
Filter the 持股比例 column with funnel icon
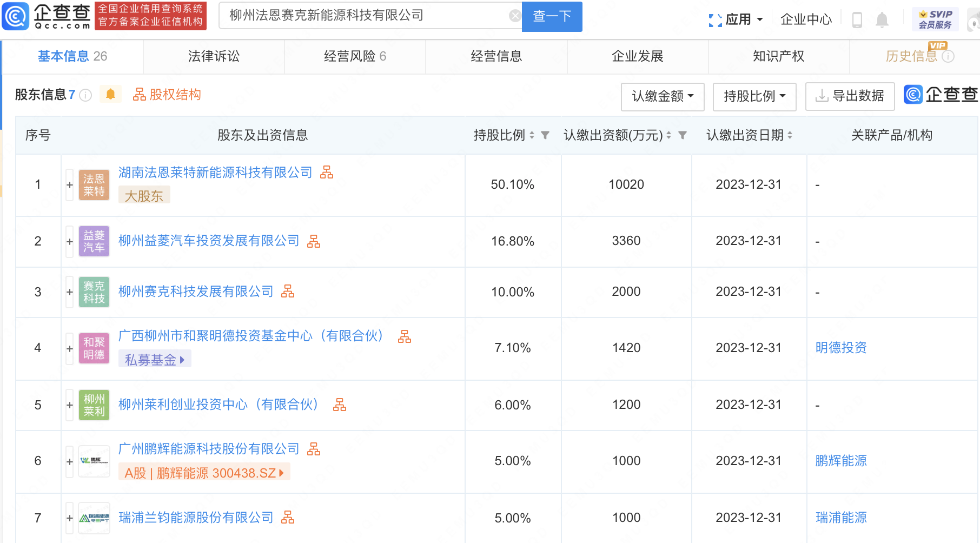click(545, 135)
